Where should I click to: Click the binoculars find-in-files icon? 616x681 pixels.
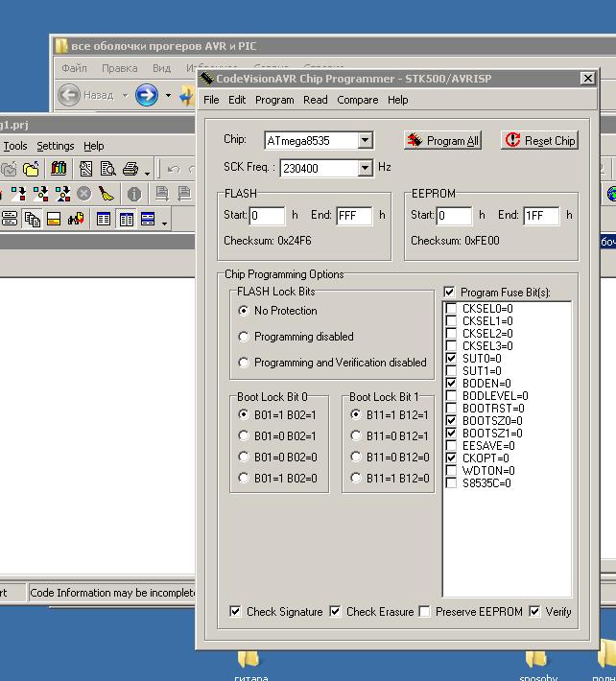coord(76,219)
